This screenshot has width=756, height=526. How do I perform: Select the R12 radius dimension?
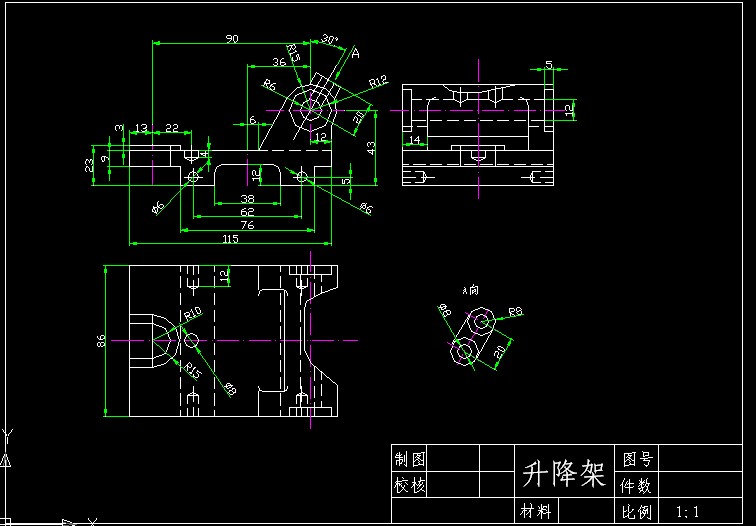click(x=378, y=81)
